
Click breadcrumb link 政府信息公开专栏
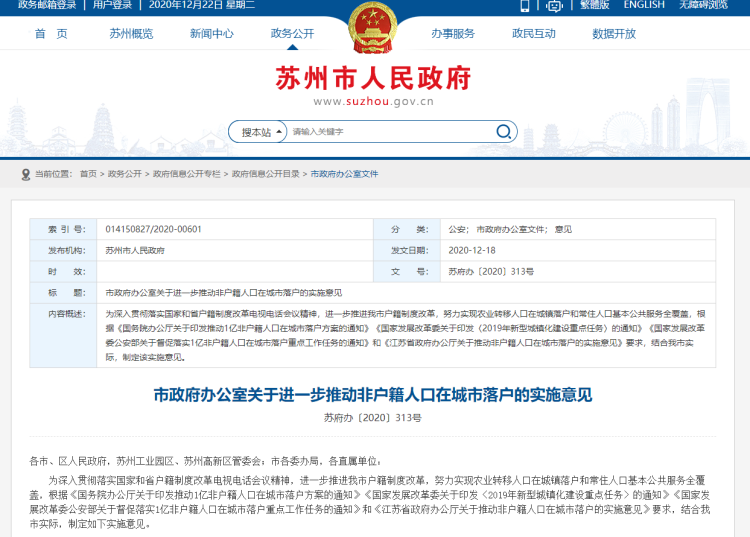[x=187, y=174]
